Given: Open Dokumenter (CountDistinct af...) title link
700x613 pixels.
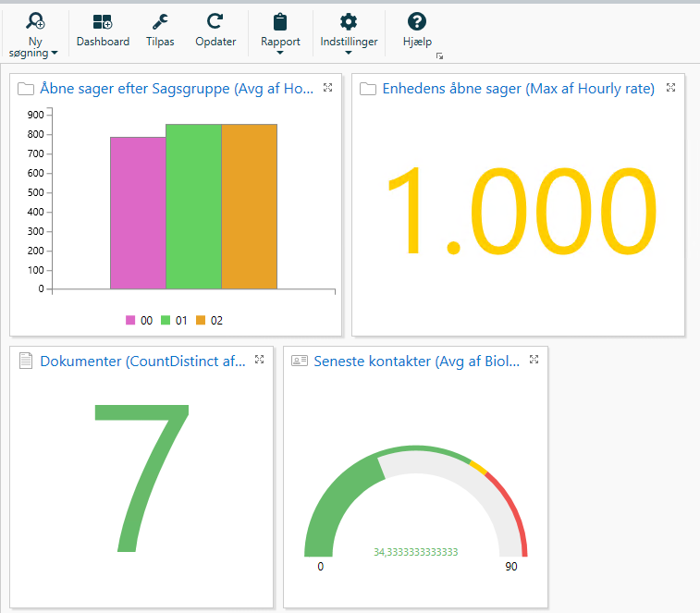Looking at the screenshot, I should pos(142,361).
